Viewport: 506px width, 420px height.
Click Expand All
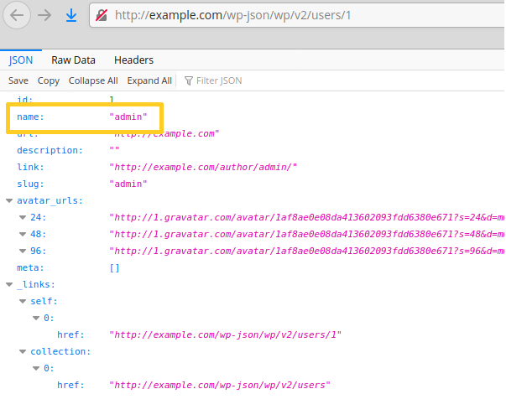(x=149, y=80)
